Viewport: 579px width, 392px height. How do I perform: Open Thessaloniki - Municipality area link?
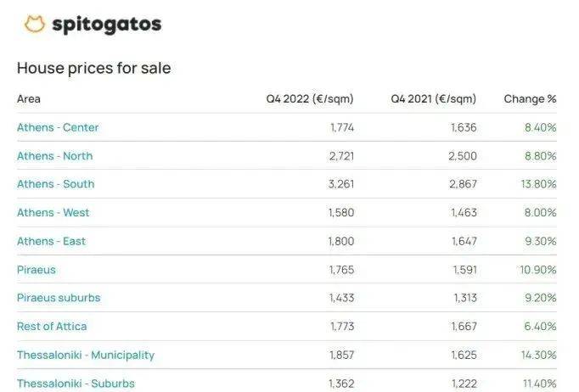click(x=86, y=355)
